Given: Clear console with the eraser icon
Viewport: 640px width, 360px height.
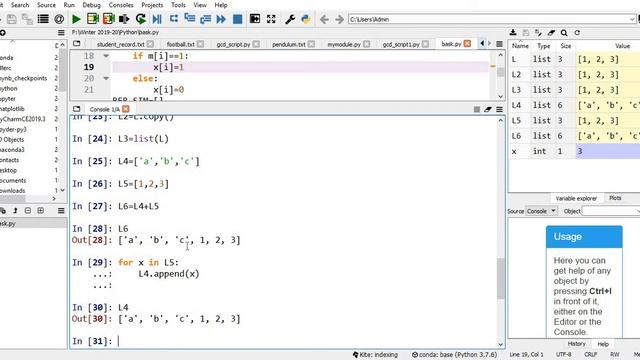Looking at the screenshot, I should point(488,109).
